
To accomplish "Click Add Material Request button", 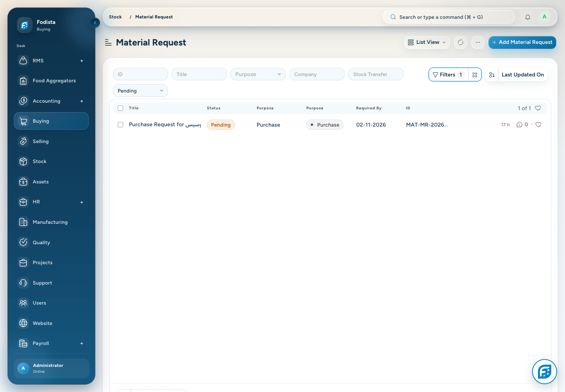I will pos(522,42).
